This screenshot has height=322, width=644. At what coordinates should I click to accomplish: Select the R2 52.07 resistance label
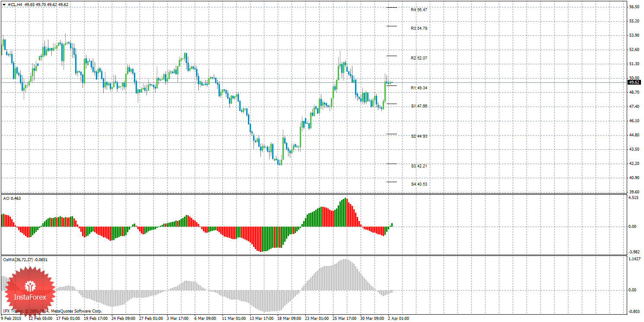point(419,58)
